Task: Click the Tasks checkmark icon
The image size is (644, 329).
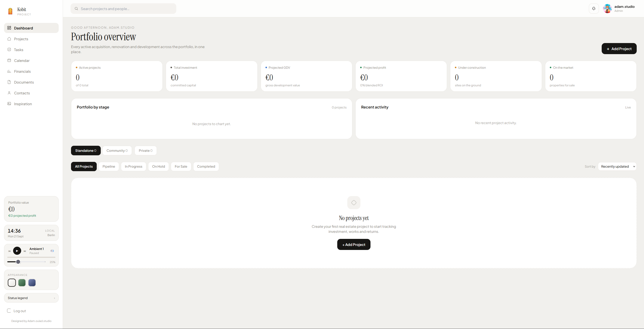Action: tap(9, 50)
